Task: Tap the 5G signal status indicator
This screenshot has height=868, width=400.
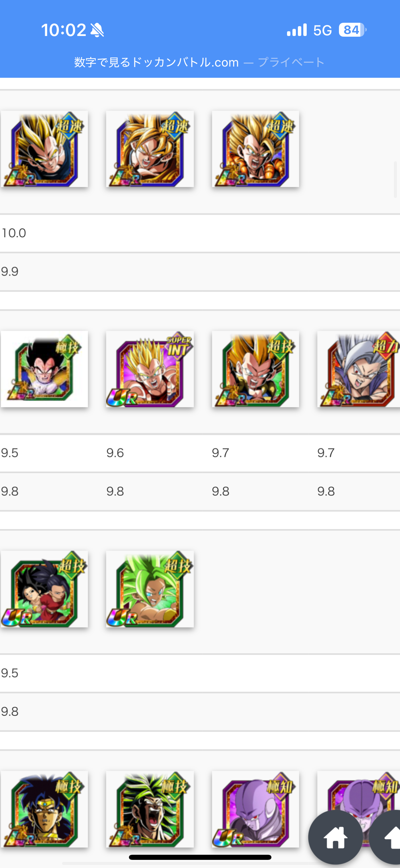Action: click(322, 30)
